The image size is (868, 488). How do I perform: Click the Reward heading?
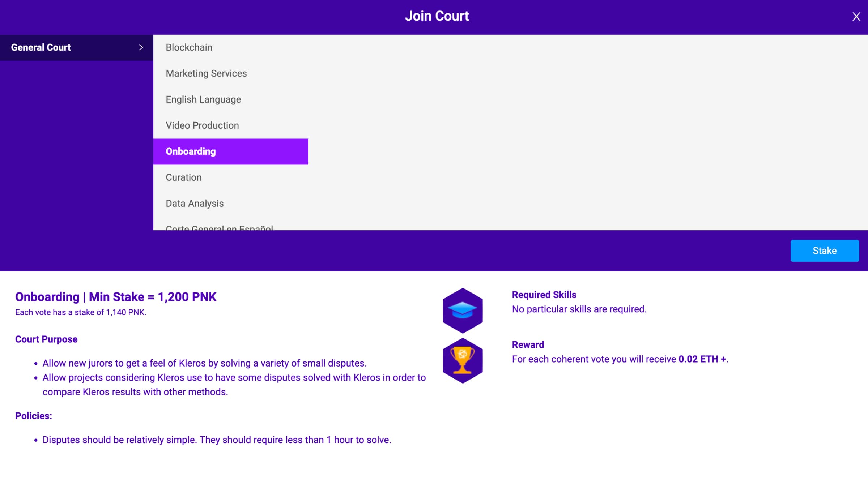pyautogui.click(x=528, y=344)
